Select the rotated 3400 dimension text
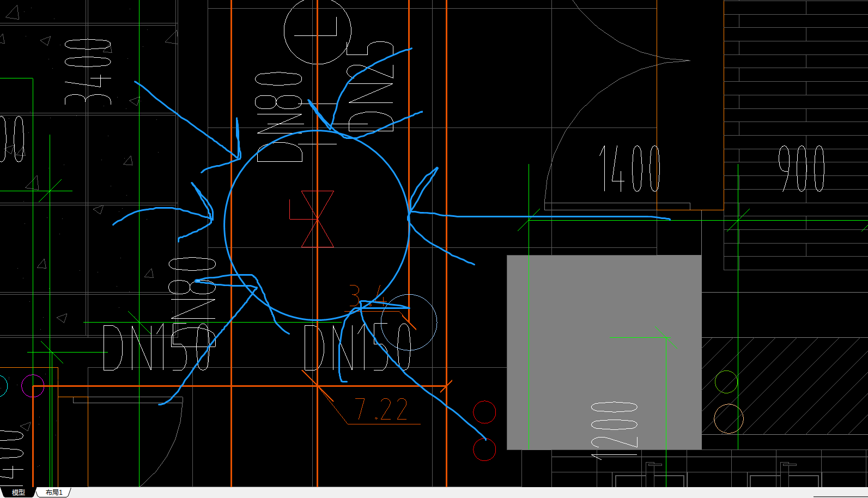This screenshot has height=498, width=868. [x=88, y=71]
